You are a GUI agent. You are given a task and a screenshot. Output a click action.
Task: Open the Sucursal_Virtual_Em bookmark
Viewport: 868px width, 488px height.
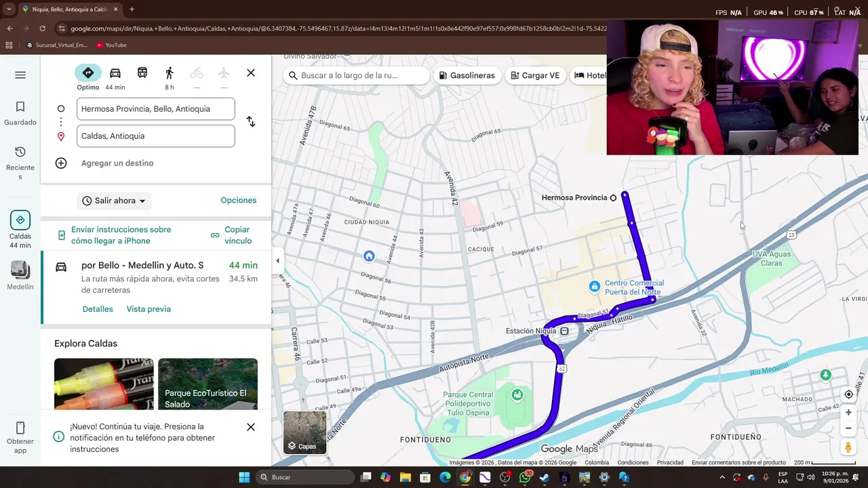coord(57,45)
